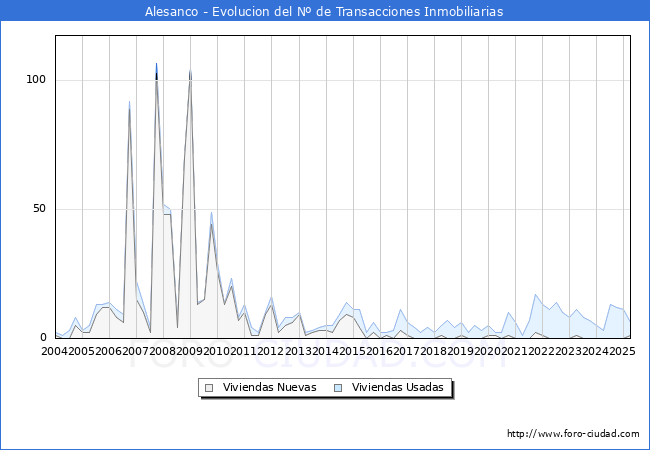Click the chart title Alesanco Evolucion
Screen dimensions: 650x450
pyautogui.click(x=324, y=11)
